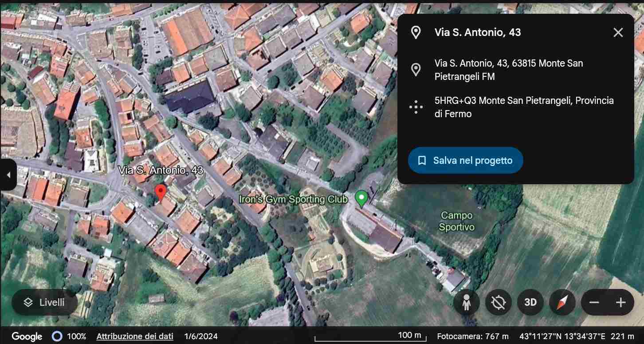Activate the Pegman Street View icon
Screen dimensions: 644x344
(x=466, y=303)
